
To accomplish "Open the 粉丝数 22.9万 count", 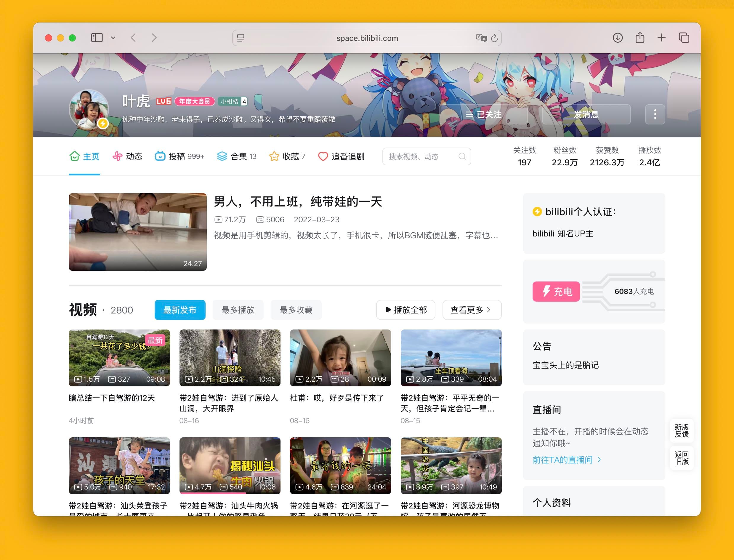I will (x=565, y=156).
